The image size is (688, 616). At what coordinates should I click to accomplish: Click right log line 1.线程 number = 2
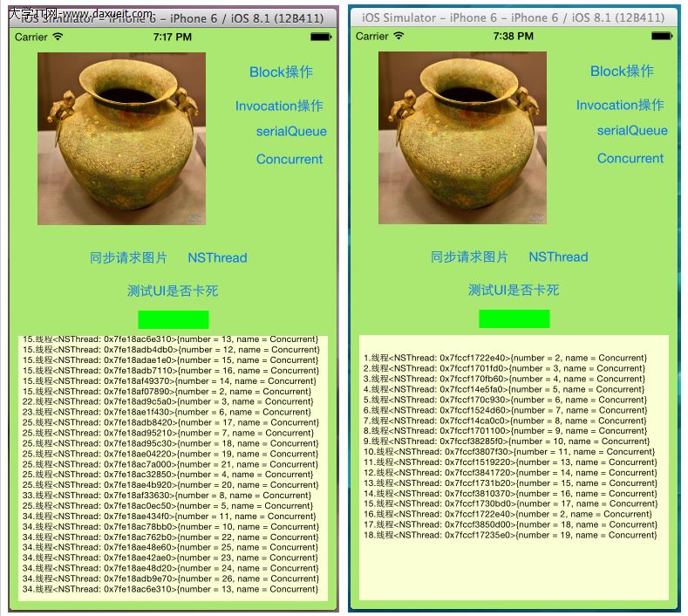[x=505, y=358]
